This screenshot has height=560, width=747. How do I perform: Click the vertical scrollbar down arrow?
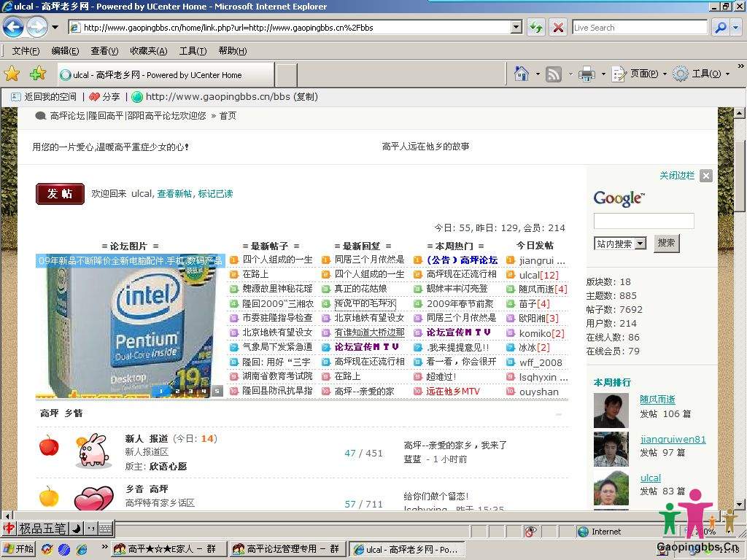click(739, 504)
